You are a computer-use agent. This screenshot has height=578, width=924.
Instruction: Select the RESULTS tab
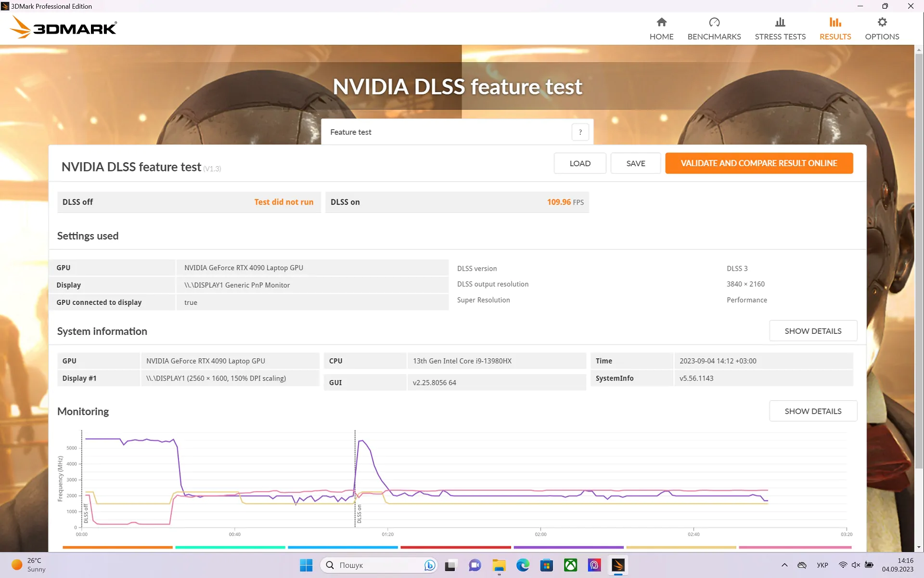[835, 29]
